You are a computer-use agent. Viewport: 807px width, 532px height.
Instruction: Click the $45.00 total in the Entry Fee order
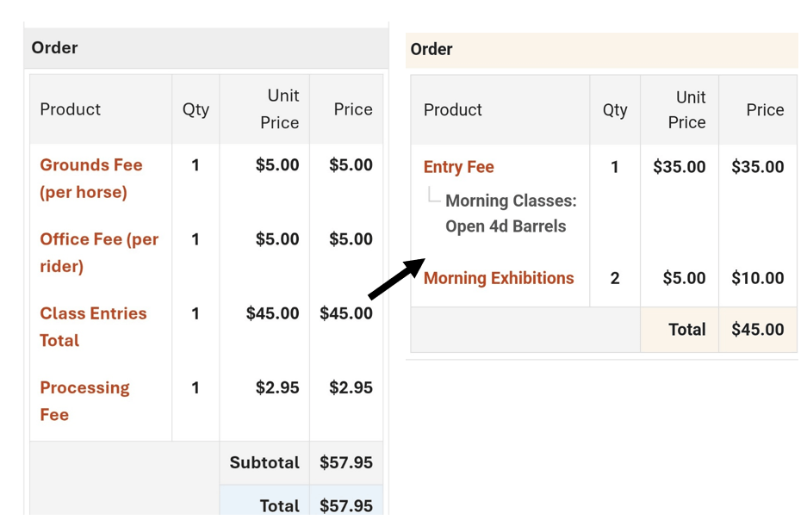pyautogui.click(x=757, y=330)
